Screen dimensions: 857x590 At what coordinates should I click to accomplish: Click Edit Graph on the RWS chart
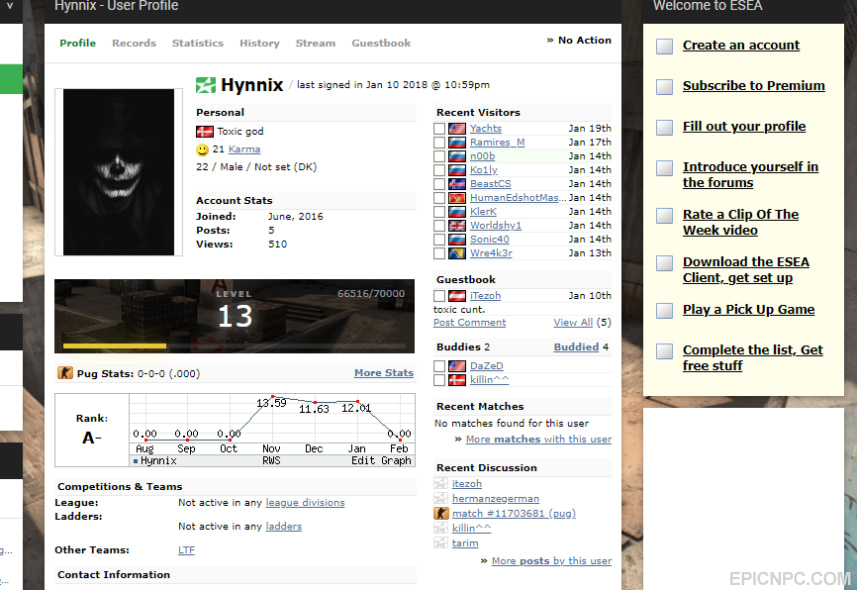(x=381, y=460)
